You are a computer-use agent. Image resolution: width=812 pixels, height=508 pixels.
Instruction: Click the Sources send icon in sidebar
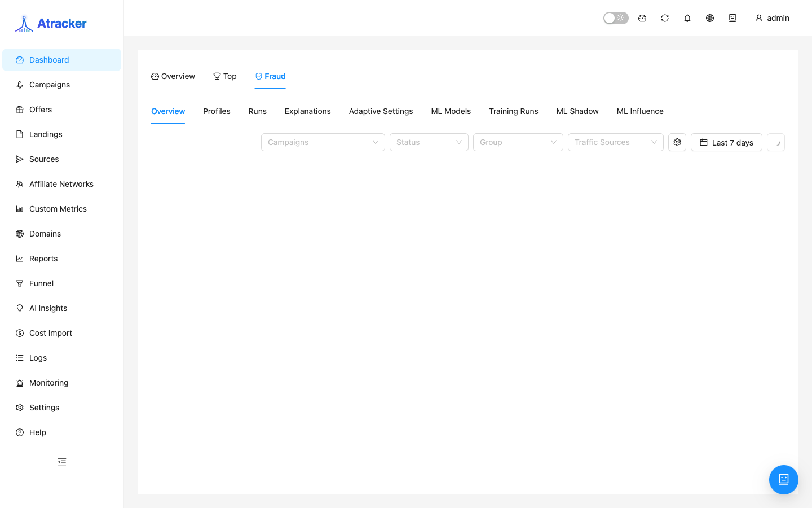[x=20, y=159]
